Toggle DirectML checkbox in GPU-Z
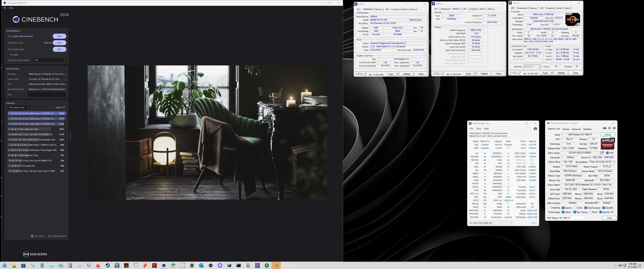Image resolution: width=644 pixels, height=269 pixels. 604,208
